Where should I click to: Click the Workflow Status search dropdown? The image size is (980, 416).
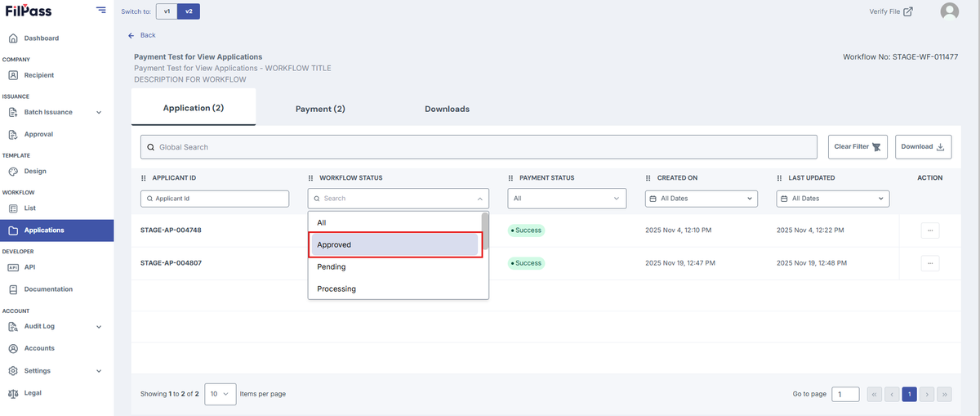(399, 199)
